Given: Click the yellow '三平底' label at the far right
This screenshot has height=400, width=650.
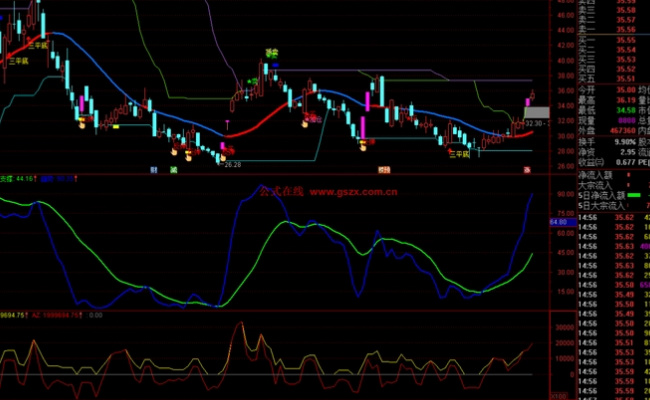Looking at the screenshot, I should tap(459, 154).
